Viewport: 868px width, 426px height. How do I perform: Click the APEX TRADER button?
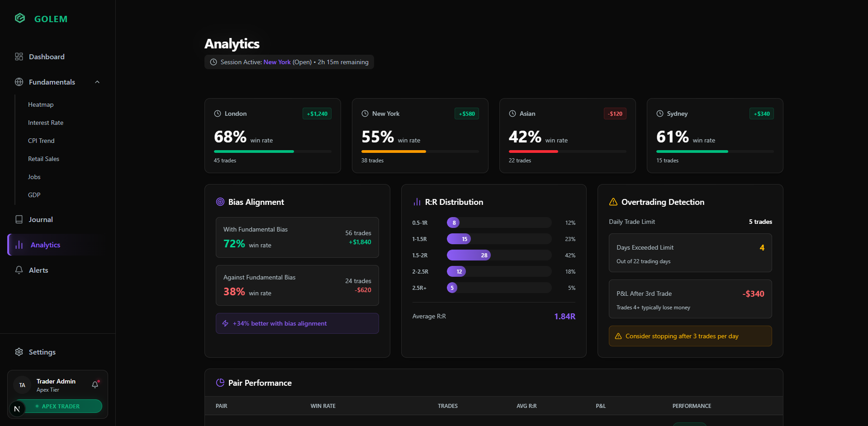[x=63, y=406]
